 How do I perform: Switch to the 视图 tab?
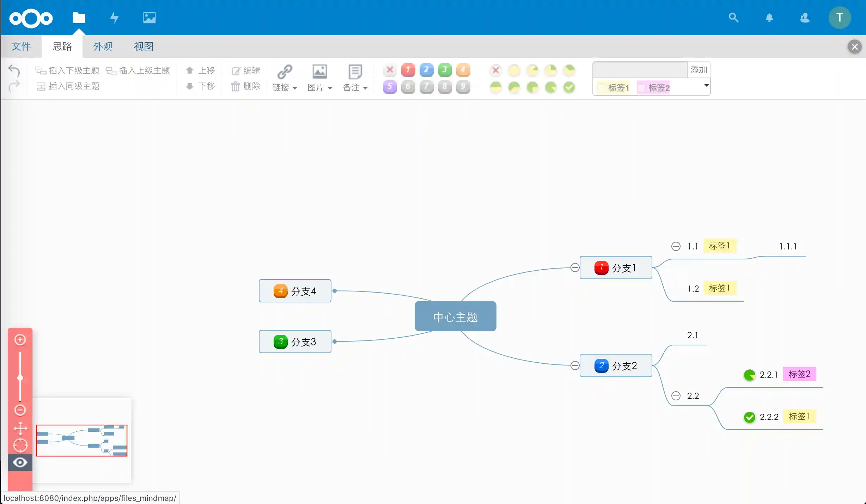(143, 47)
